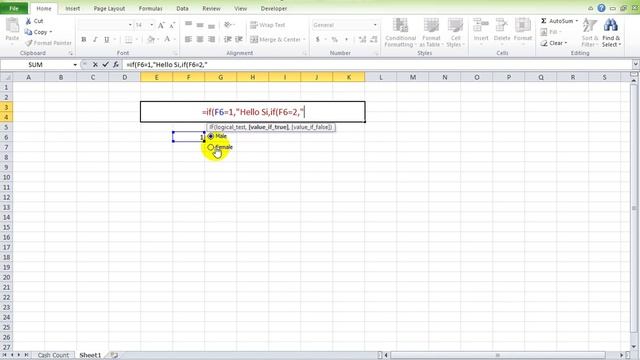The width and height of the screenshot is (640, 360).
Task: Click the Font Color letter A
Action: point(167,39)
